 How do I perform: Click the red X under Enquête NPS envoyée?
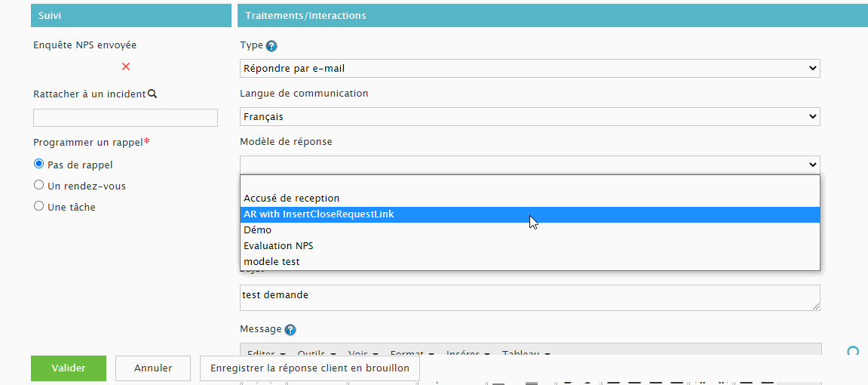point(126,66)
